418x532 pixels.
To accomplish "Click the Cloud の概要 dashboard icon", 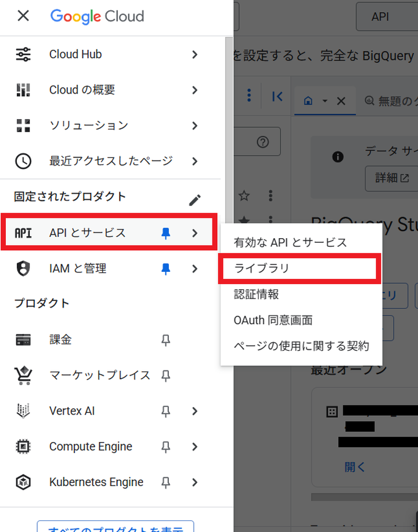I will coord(23,90).
